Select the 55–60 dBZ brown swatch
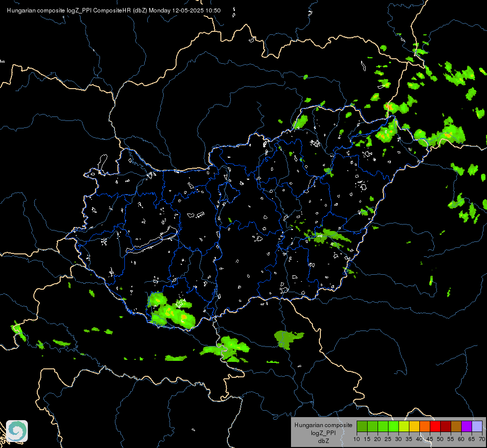487x448 pixels. [x=456, y=426]
